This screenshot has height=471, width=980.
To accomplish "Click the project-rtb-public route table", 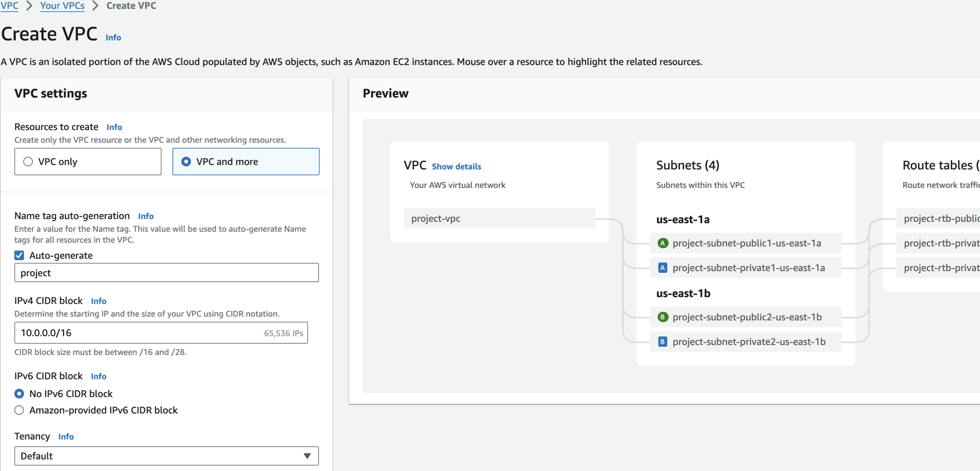I will coord(941,218).
